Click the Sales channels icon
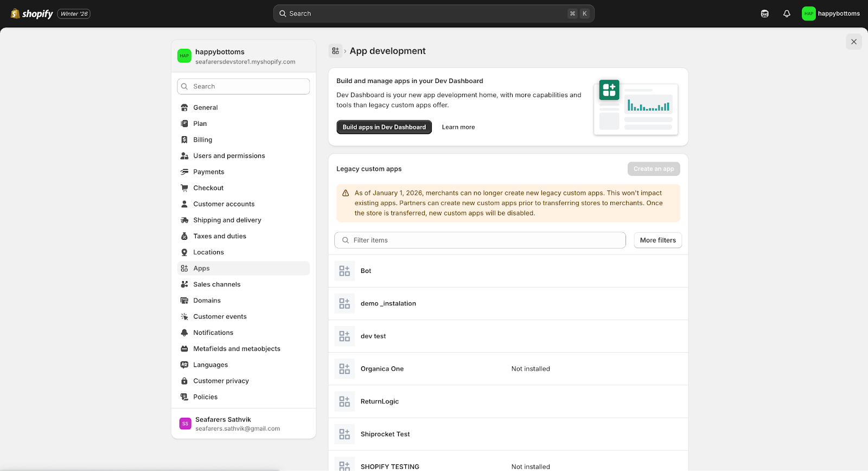Image resolution: width=868 pixels, height=471 pixels. [x=184, y=284]
